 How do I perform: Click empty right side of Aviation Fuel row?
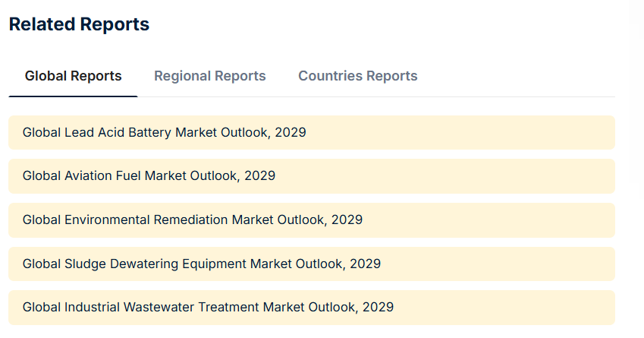click(493, 176)
